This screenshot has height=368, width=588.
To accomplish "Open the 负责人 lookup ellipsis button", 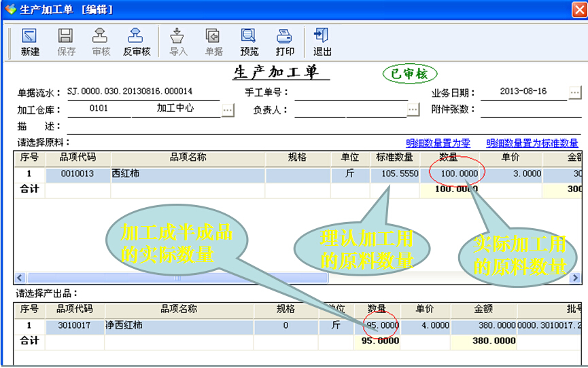I will point(413,110).
